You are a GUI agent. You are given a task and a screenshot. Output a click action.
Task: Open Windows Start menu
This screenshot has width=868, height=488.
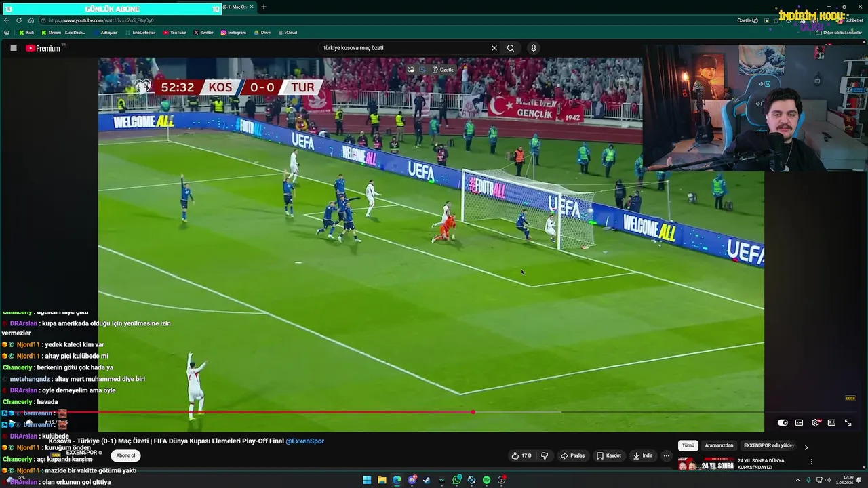(x=367, y=480)
